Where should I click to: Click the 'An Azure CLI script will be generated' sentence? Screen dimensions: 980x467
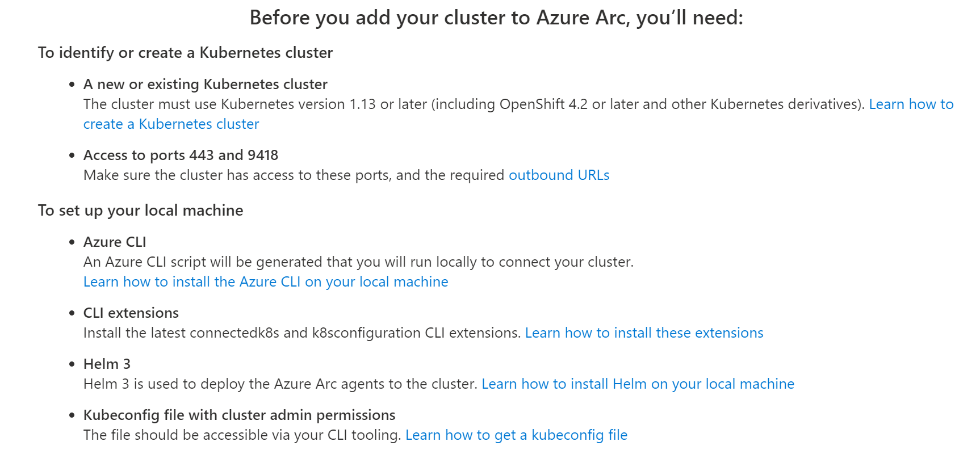[x=358, y=262]
